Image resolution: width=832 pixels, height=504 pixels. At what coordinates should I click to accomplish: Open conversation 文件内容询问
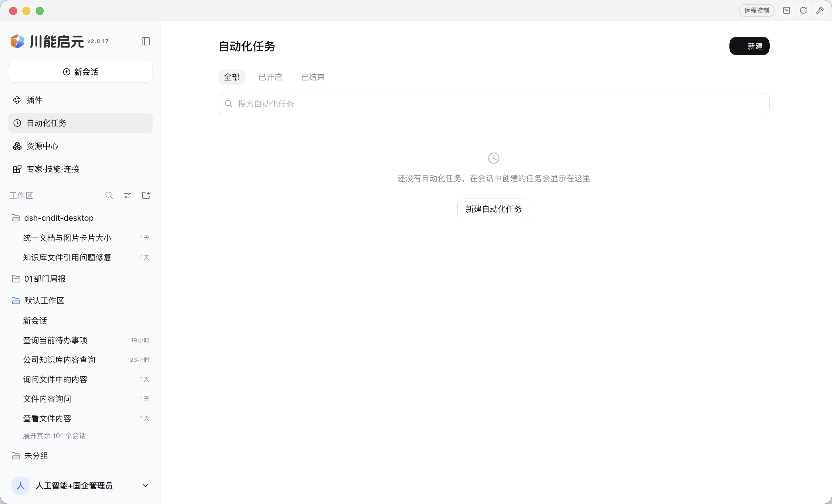pyautogui.click(x=80, y=399)
